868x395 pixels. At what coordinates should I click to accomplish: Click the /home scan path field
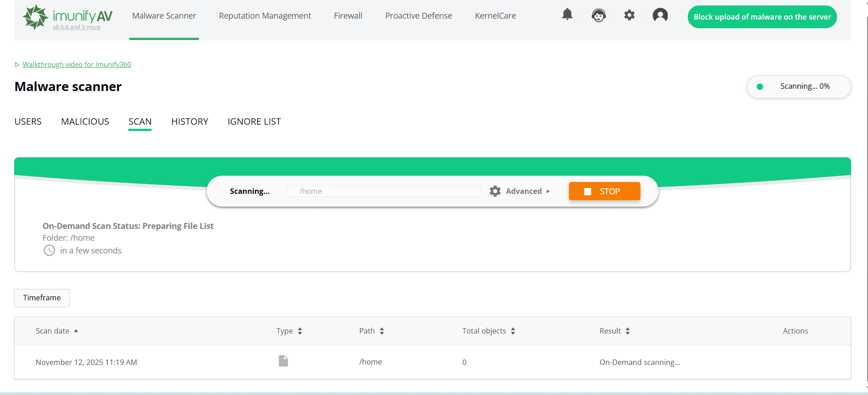pyautogui.click(x=384, y=191)
